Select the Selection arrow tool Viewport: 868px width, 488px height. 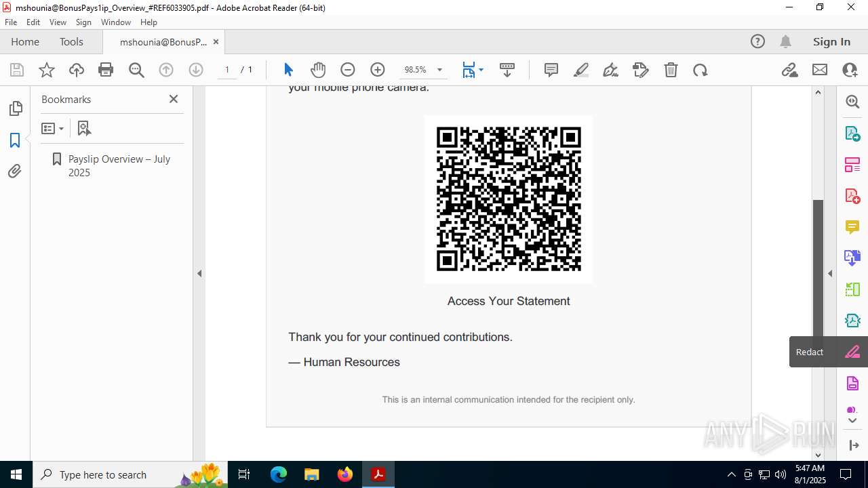(x=288, y=70)
